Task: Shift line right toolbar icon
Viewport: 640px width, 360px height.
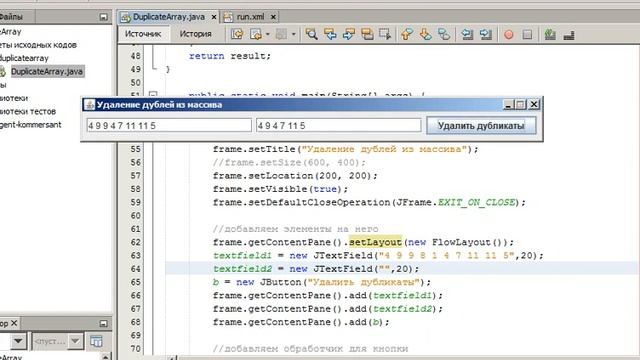Action: pos(486,34)
